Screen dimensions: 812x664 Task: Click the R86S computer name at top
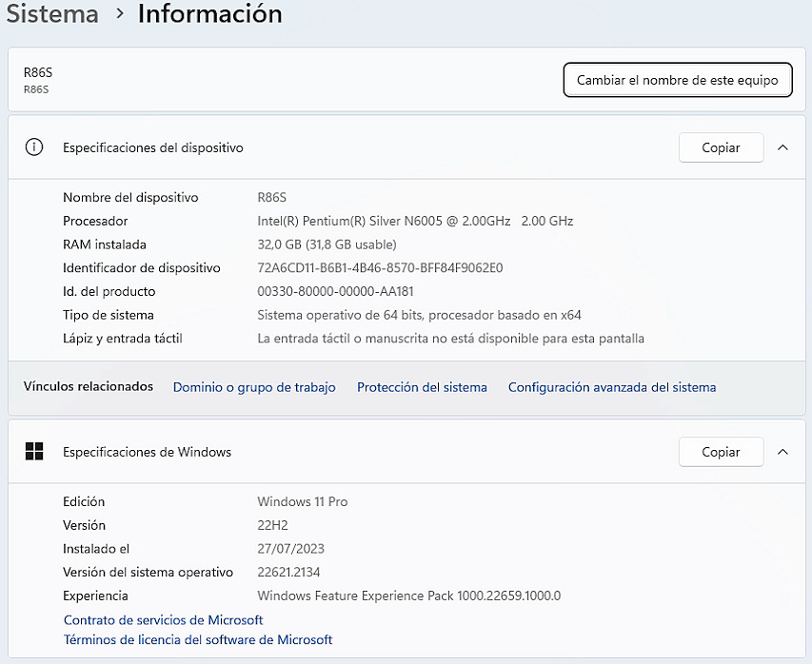pyautogui.click(x=38, y=72)
